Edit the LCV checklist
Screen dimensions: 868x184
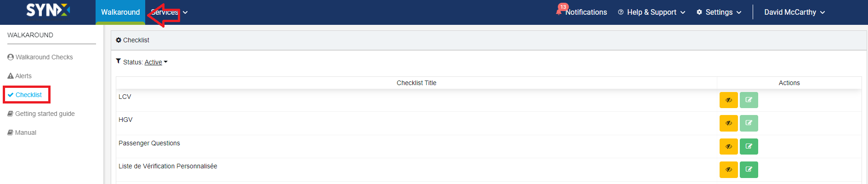pos(749,100)
